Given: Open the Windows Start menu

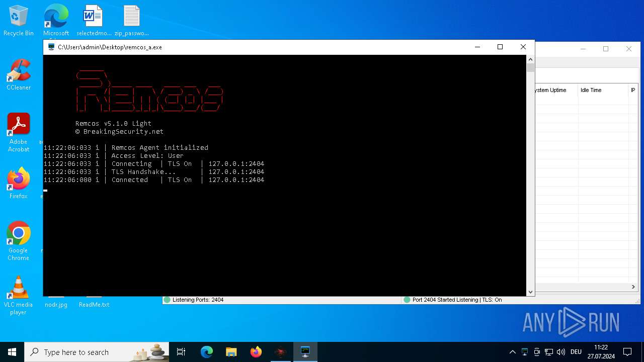Looking at the screenshot, I should pyautogui.click(x=12, y=352).
